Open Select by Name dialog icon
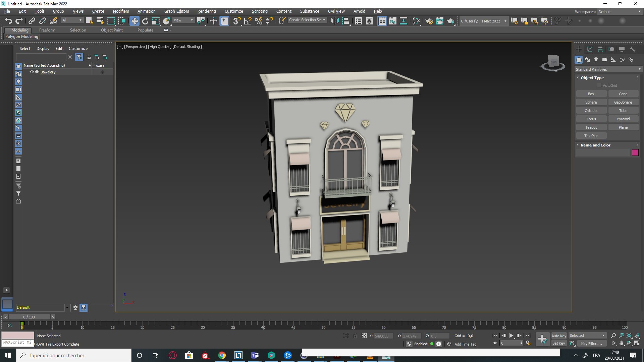 [x=100, y=21]
